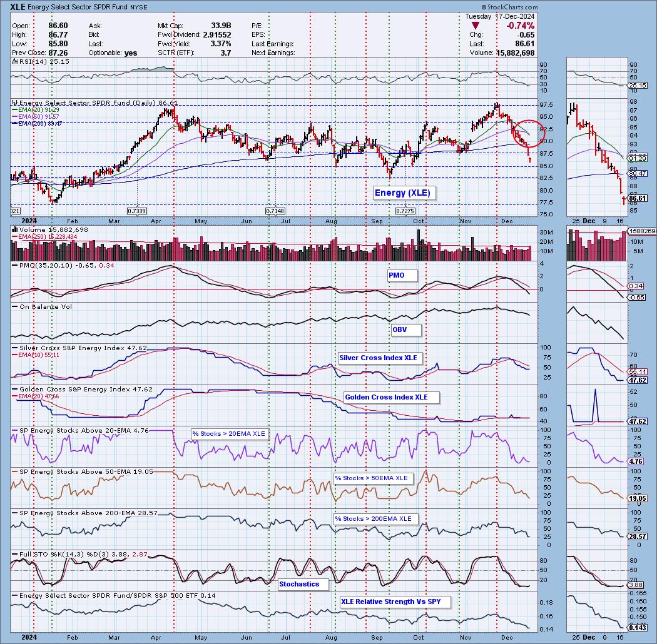The height and width of the screenshot is (644, 657).
Task: Click the Open price 86.60
Action: [58, 26]
